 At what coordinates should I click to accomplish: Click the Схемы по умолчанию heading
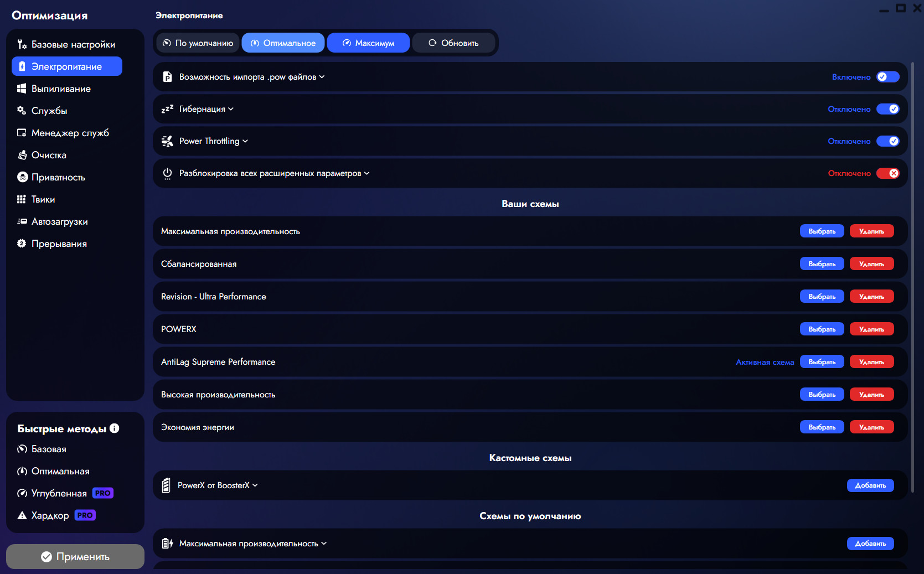click(x=530, y=516)
